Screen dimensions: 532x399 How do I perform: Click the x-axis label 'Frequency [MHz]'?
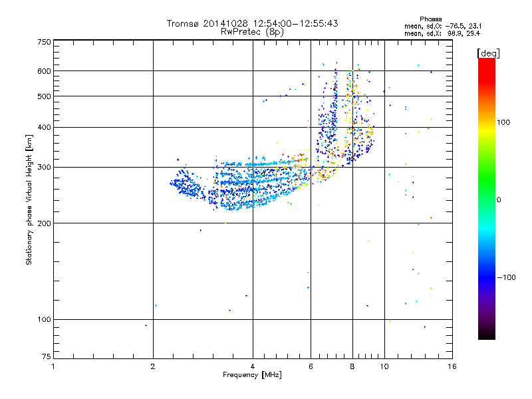pyautogui.click(x=252, y=375)
